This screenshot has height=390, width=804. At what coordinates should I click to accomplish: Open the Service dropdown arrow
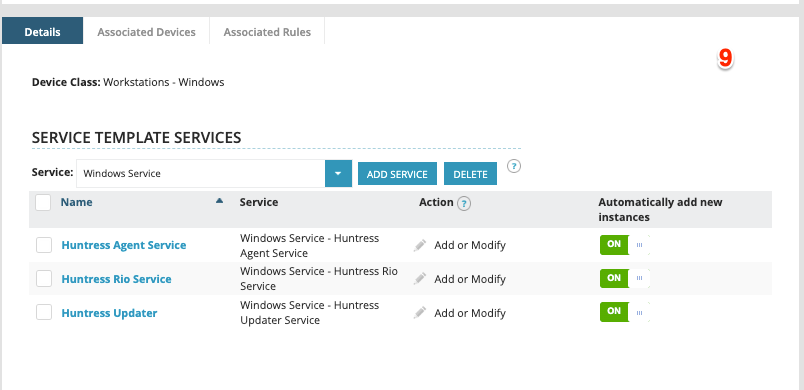click(338, 173)
